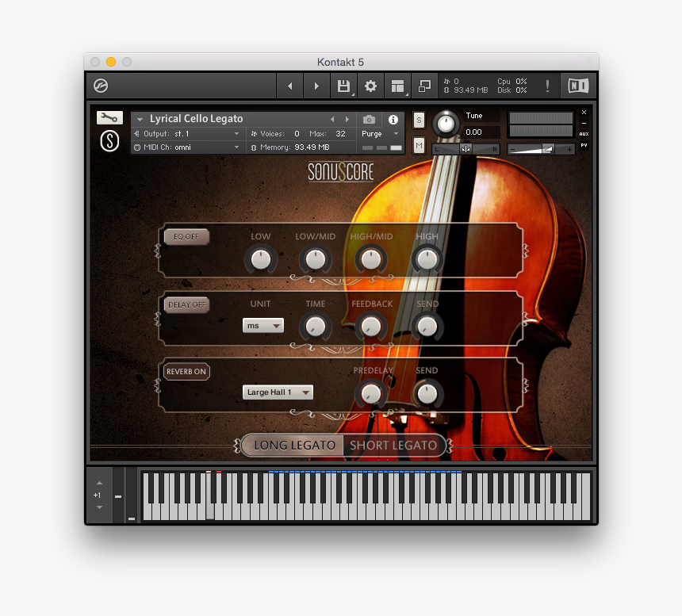Click the EQ LOW knob

click(x=261, y=260)
